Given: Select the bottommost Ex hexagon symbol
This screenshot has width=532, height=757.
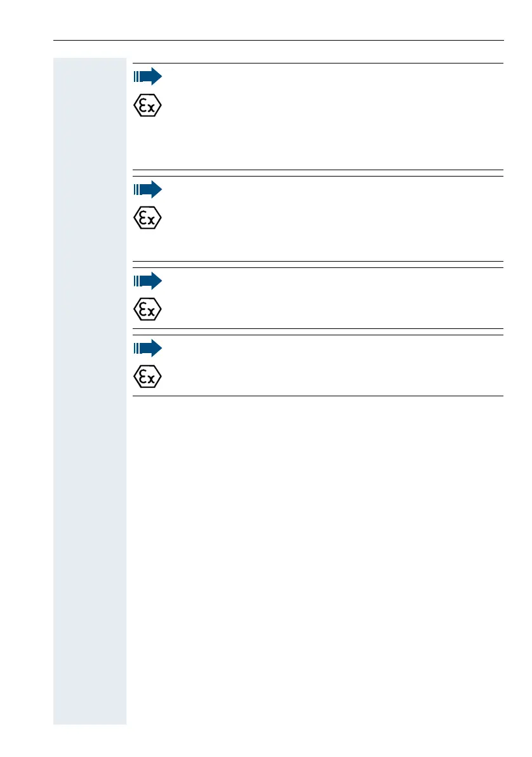Looking at the screenshot, I should click(x=147, y=376).
